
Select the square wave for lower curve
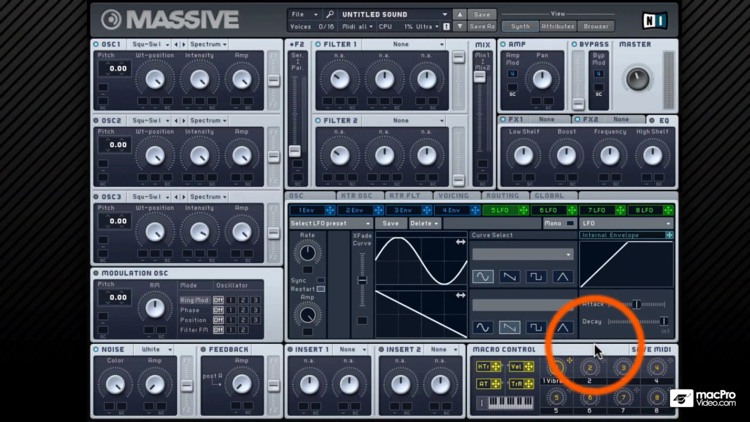tap(536, 327)
